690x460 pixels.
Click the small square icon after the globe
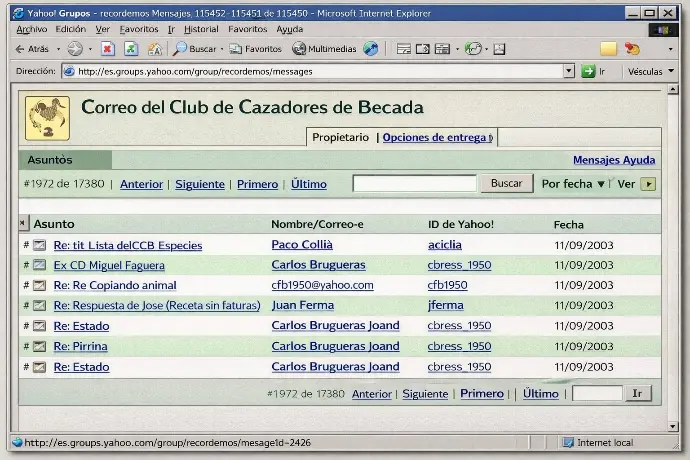(499, 49)
